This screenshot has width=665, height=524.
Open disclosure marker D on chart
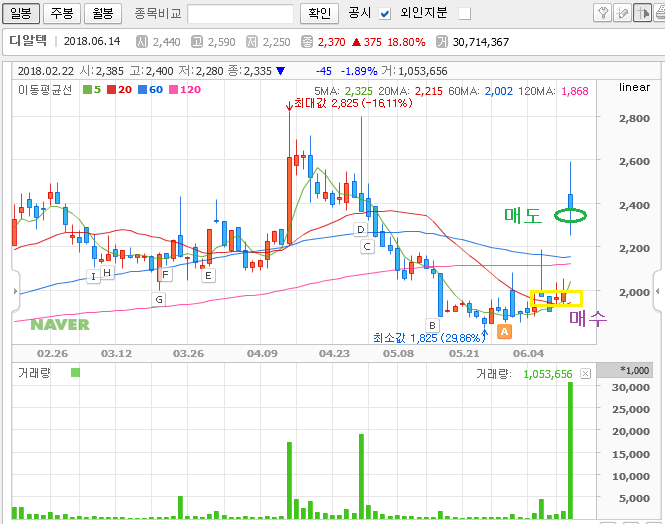coord(360,230)
